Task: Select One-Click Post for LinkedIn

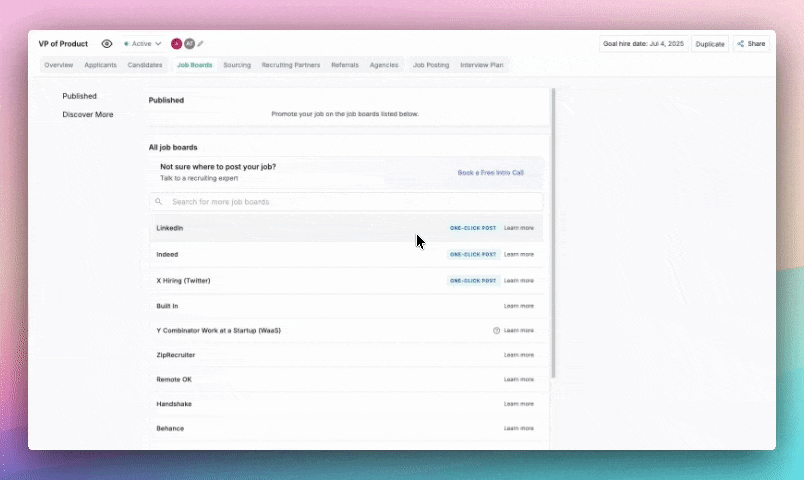Action: [472, 228]
